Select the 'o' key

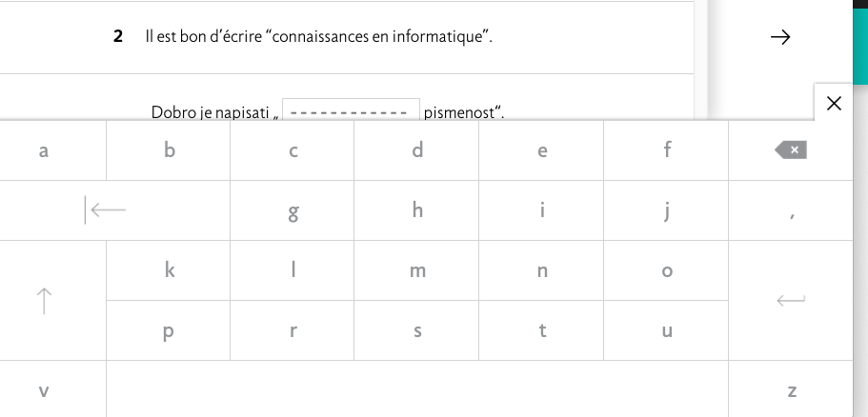coord(666,271)
